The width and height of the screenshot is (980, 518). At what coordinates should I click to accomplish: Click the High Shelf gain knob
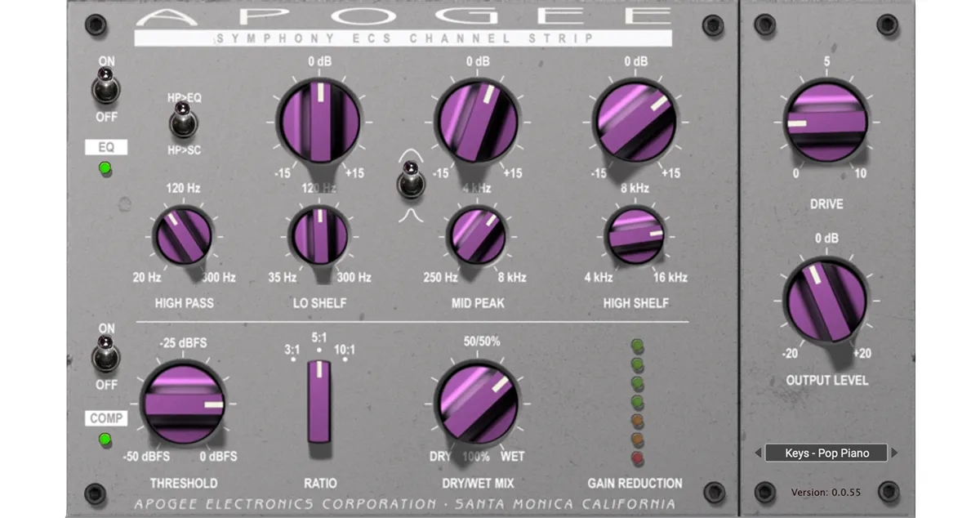point(635,122)
